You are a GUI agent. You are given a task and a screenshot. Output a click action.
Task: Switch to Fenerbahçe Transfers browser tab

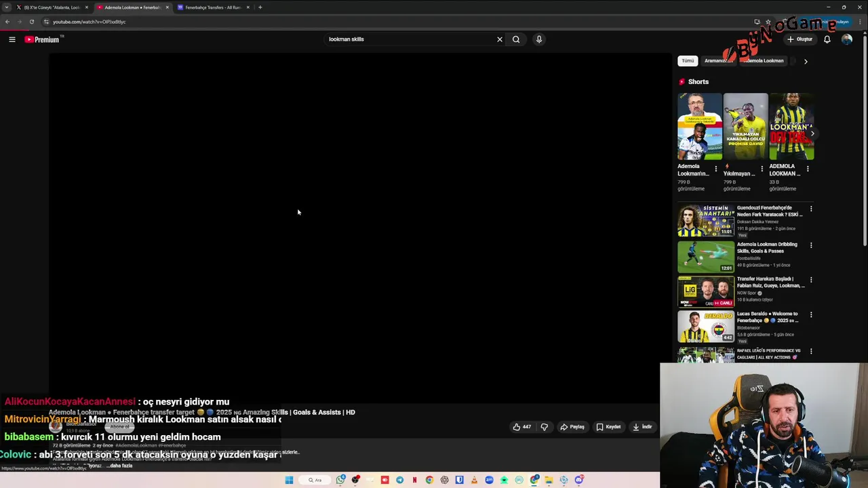212,7
